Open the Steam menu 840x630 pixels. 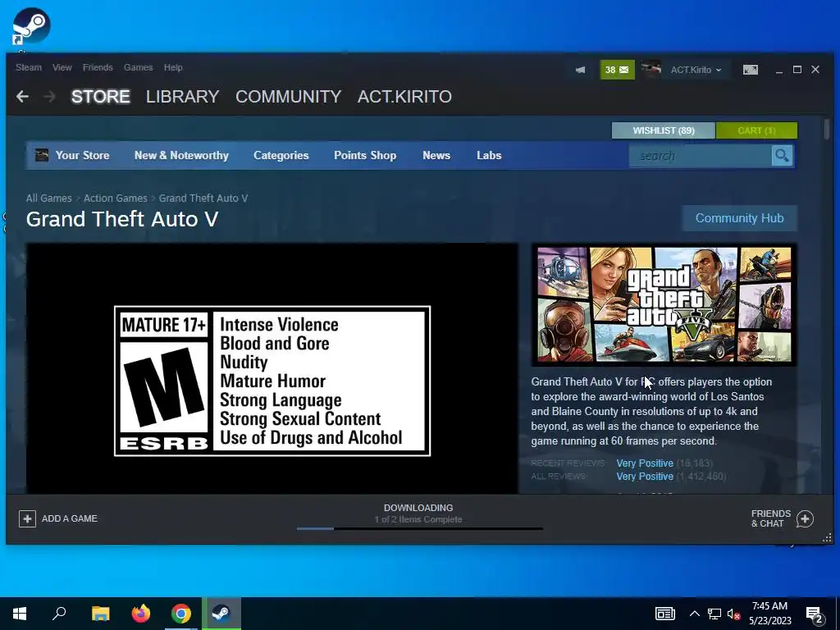(29, 67)
